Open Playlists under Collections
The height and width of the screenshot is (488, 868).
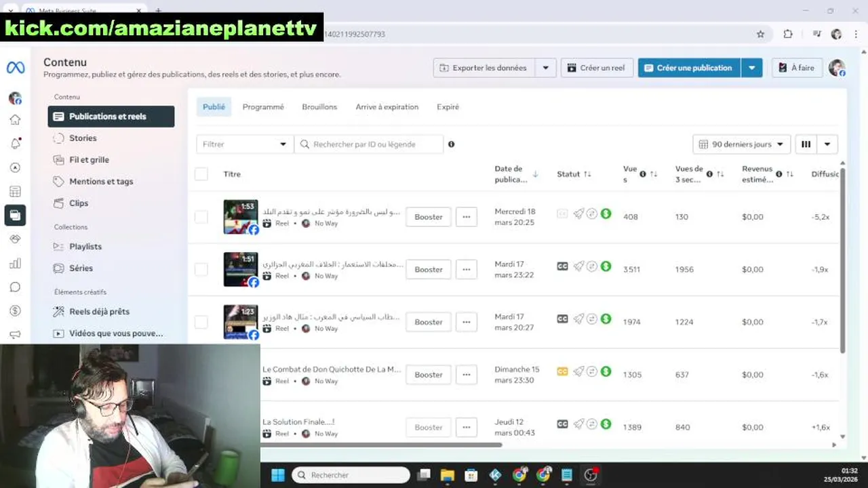point(111,247)
